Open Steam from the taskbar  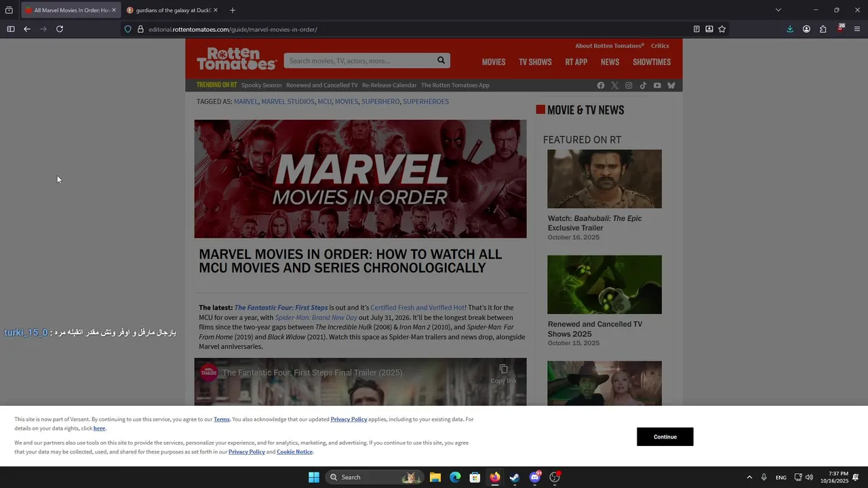coord(515,477)
